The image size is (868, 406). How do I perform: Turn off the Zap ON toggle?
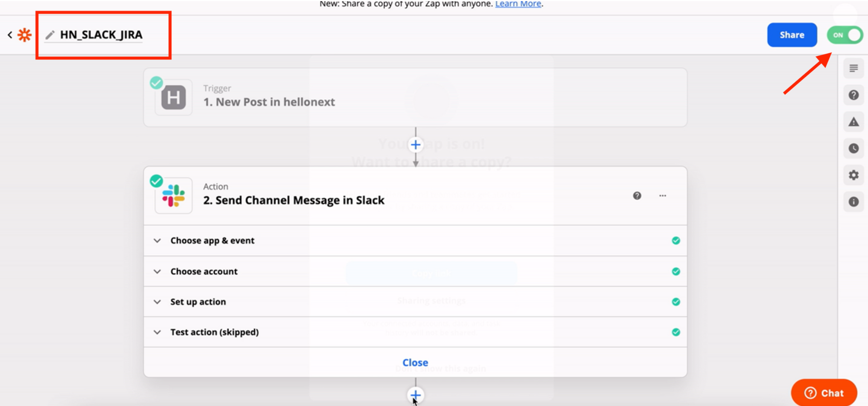click(845, 35)
